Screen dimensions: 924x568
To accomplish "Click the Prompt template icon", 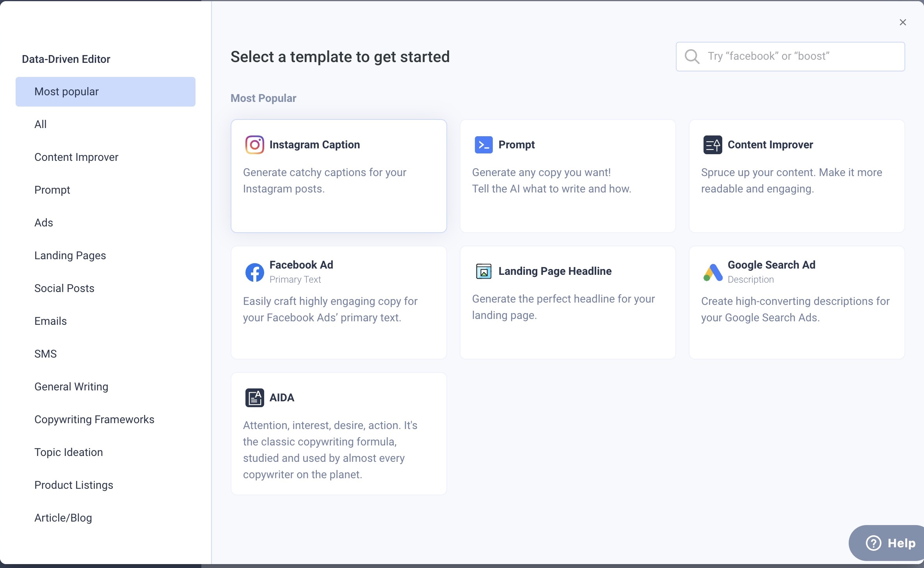I will (x=483, y=144).
